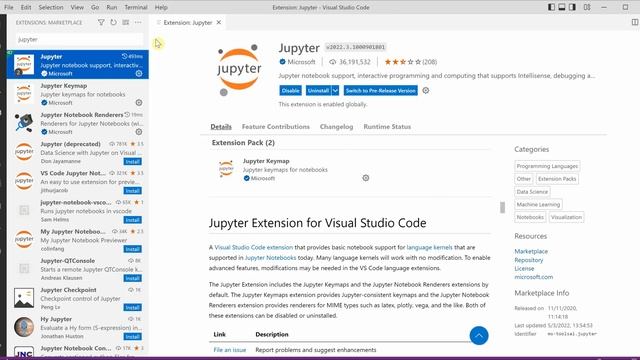Screen dimensions: 640x360
Task: Install the Hy Jupyter extension
Action: click(x=133, y=337)
